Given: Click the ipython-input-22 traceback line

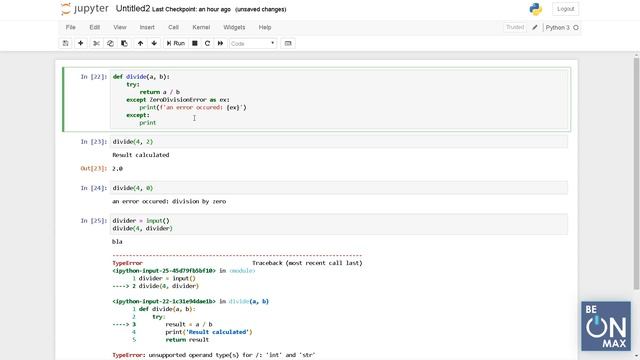Looking at the screenshot, I should [x=191, y=301].
